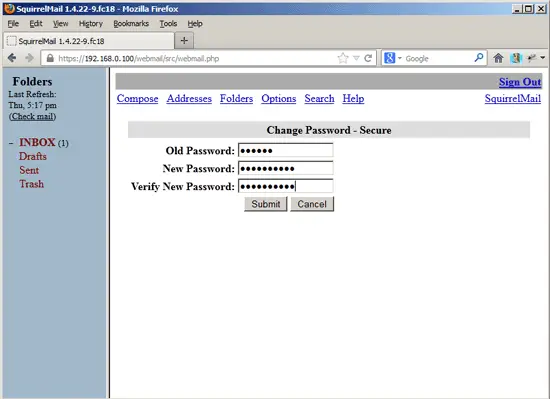Click the forward navigation arrow
The width and height of the screenshot is (550, 399).
29,58
